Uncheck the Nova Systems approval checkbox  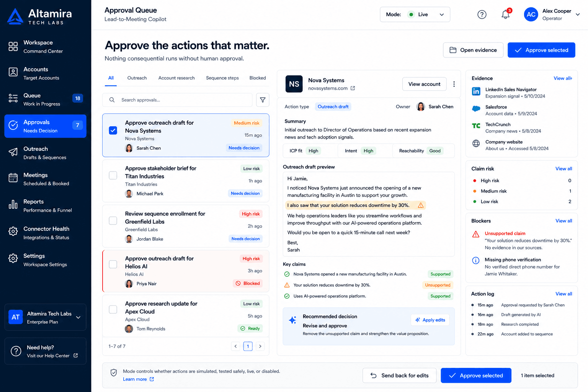click(113, 131)
